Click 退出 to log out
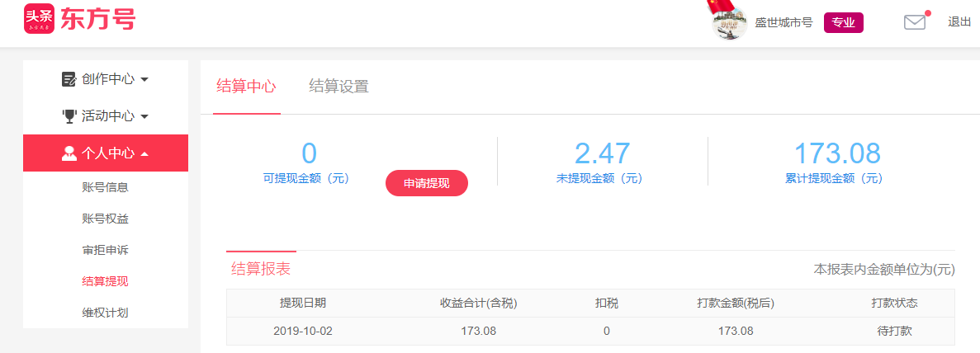 [x=959, y=22]
